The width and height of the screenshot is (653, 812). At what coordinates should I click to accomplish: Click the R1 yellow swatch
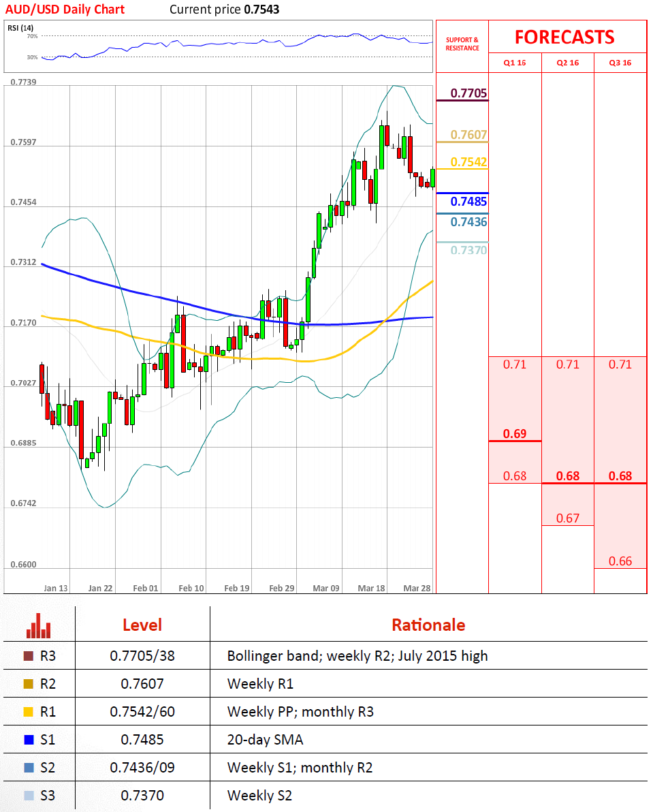coord(29,712)
